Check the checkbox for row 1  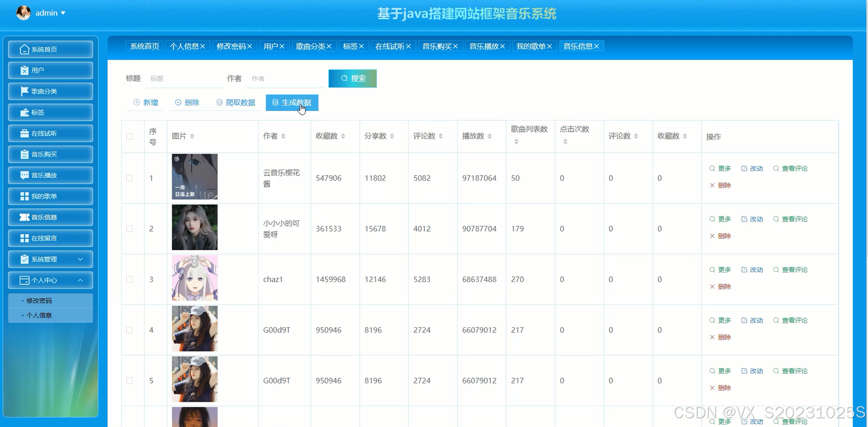coord(129,178)
